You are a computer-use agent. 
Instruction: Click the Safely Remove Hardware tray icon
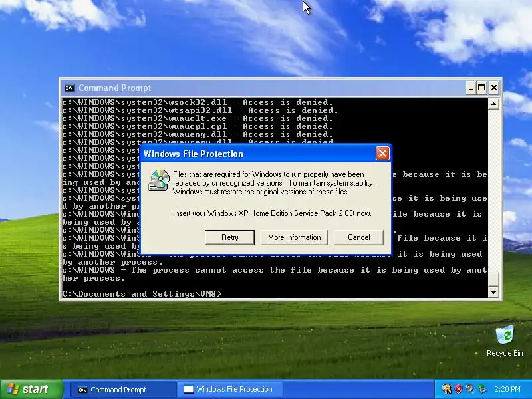(482, 389)
